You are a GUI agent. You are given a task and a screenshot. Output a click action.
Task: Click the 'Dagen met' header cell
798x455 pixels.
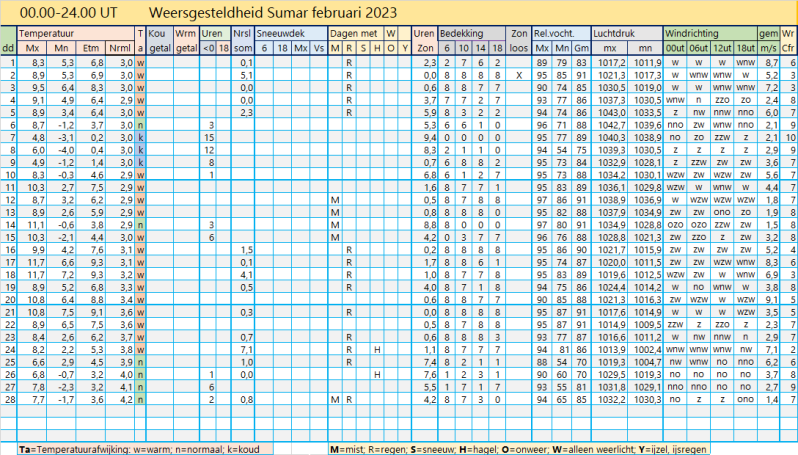(355, 34)
